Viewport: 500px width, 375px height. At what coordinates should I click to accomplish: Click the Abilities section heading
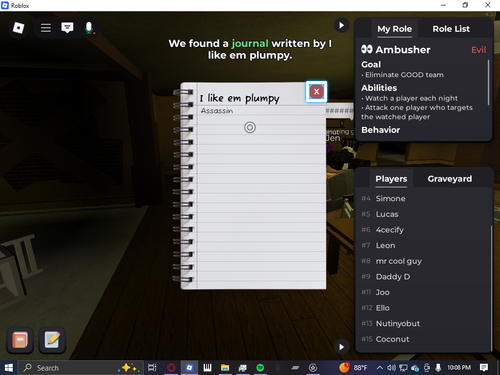click(379, 88)
